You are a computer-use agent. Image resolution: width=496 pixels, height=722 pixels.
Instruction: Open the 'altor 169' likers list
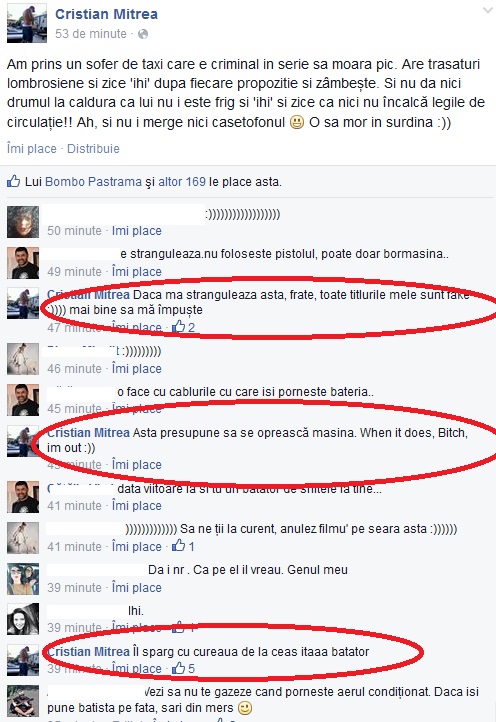(x=182, y=182)
